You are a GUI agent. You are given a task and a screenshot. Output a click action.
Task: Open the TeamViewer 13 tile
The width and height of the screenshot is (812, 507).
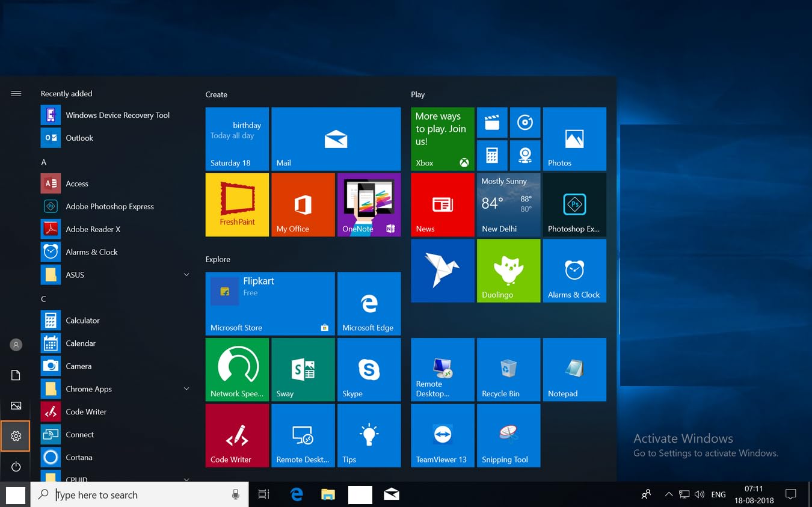(x=442, y=435)
